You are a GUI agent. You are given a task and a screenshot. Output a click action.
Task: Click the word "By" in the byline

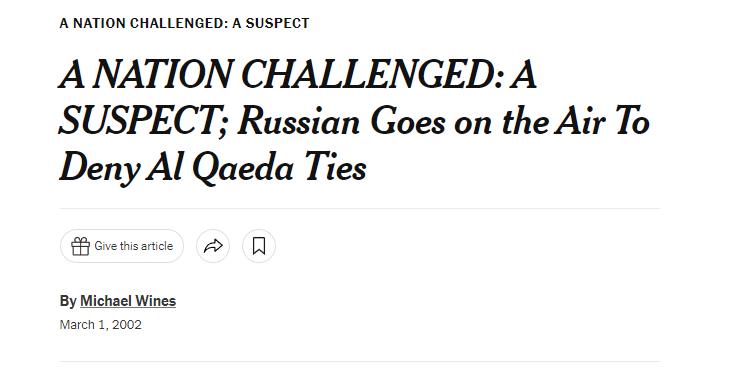(68, 301)
